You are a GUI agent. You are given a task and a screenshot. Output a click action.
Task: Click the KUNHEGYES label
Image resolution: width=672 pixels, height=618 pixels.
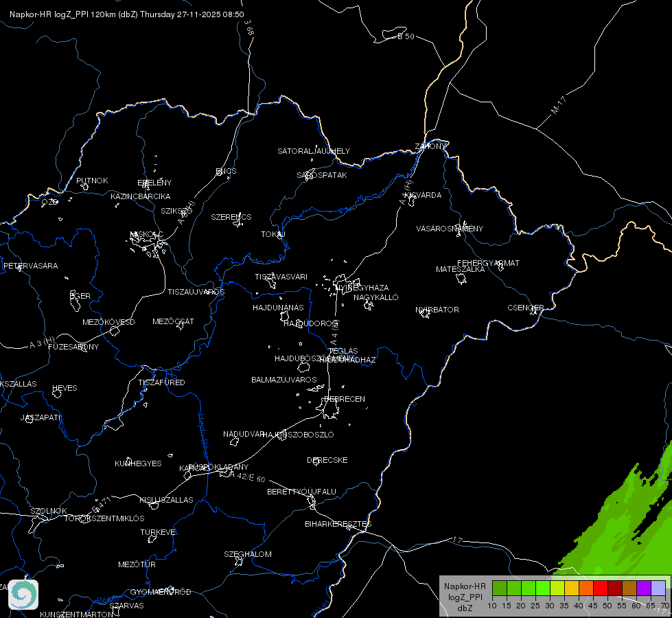138,463
